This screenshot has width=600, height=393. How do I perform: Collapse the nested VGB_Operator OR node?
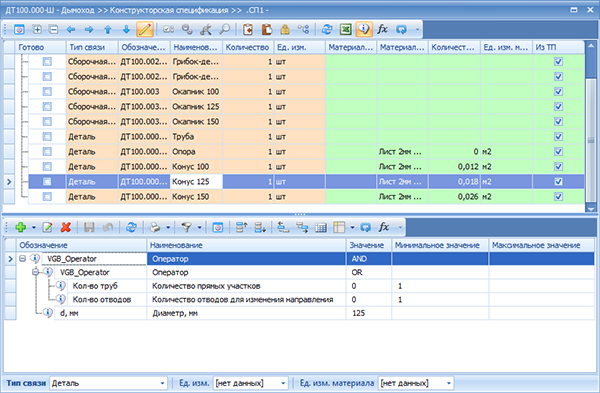(x=35, y=272)
